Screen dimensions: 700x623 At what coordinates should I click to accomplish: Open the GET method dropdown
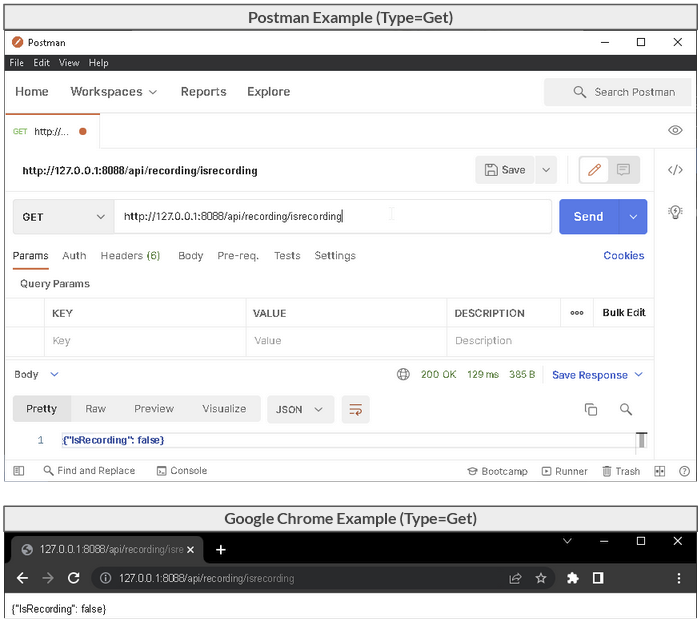tap(63, 217)
